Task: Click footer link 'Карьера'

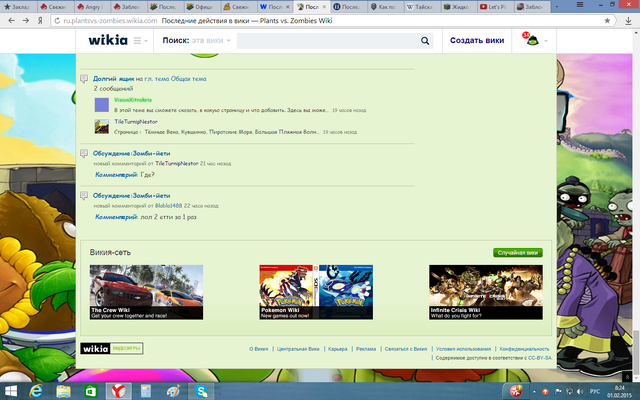Action: pyautogui.click(x=338, y=349)
